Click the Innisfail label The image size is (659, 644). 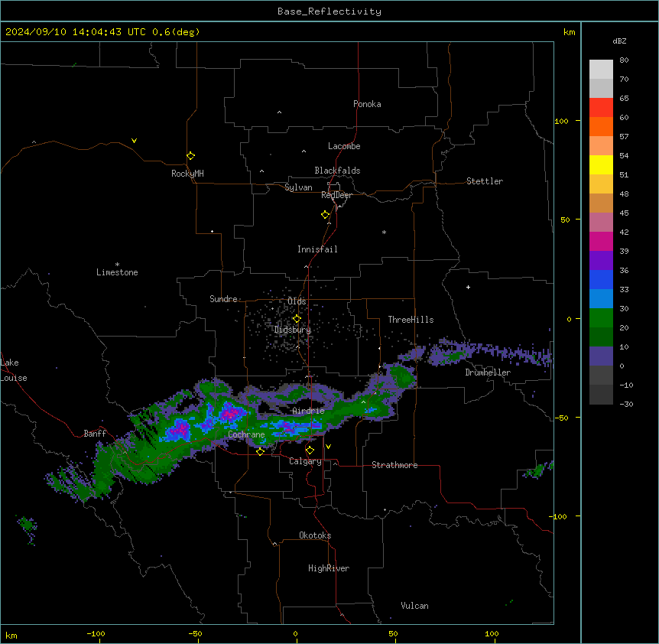click(x=317, y=249)
